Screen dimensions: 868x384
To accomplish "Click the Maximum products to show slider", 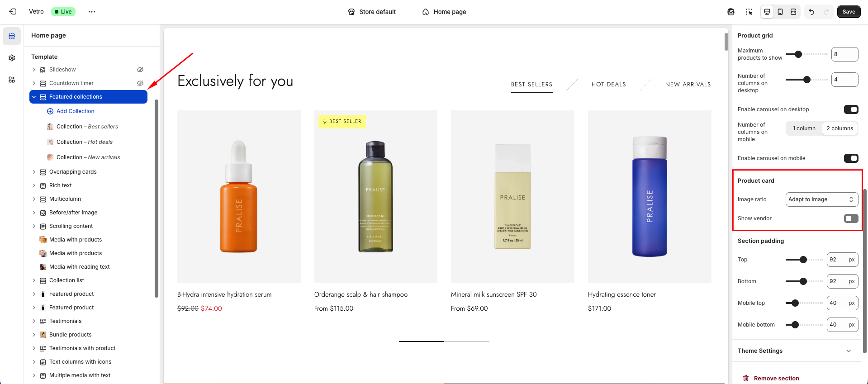I will pos(806,54).
